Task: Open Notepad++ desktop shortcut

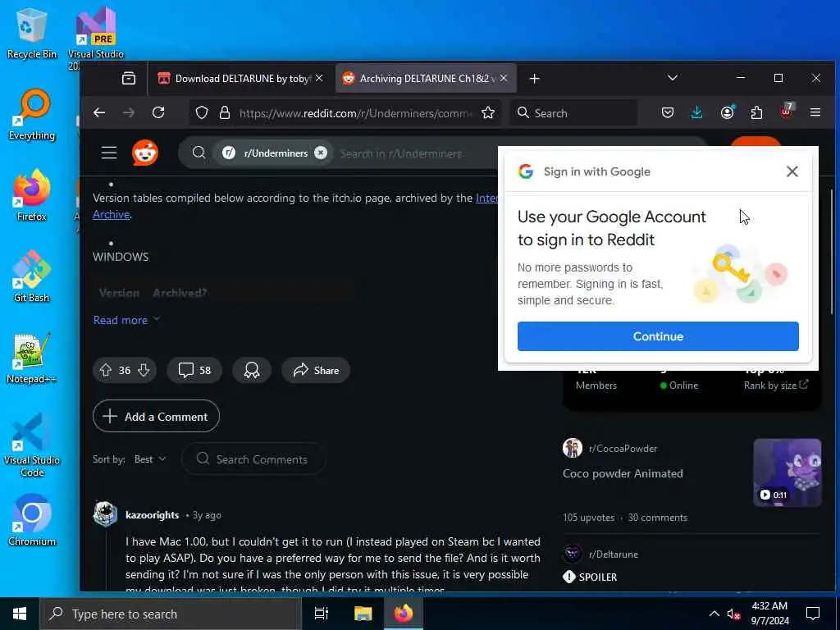Action: [32, 358]
